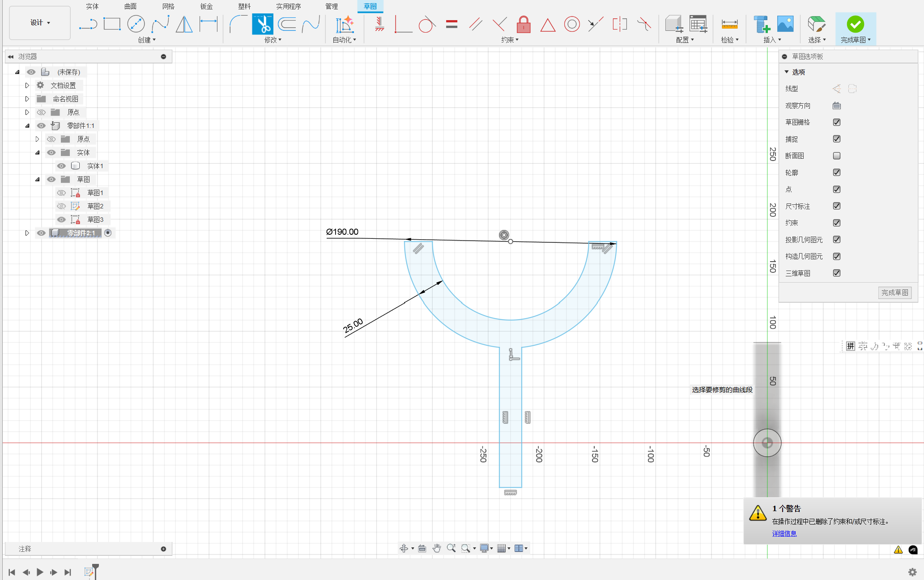Viewport: 924px width, 580px height.
Task: Open the 约束 dropdown menu
Action: 510,40
